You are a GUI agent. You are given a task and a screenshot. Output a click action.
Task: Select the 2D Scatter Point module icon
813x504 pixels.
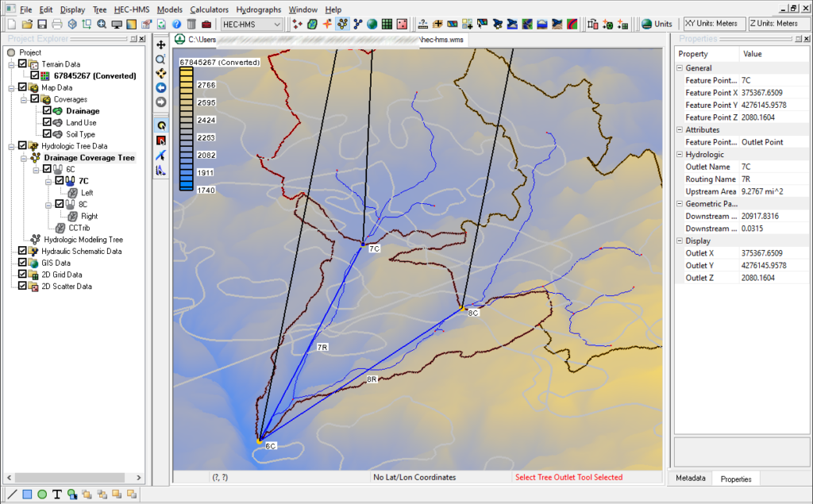click(x=402, y=24)
